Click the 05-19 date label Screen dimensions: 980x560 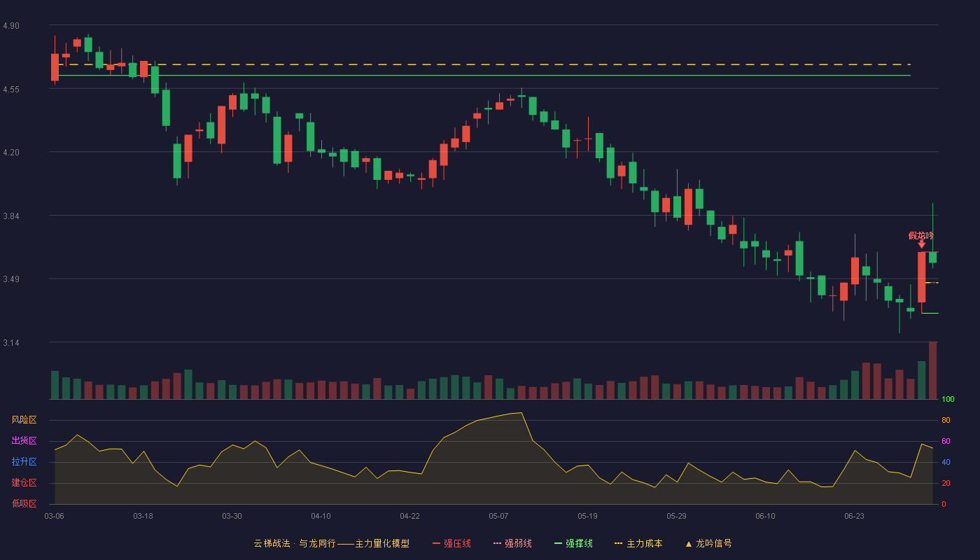(587, 516)
